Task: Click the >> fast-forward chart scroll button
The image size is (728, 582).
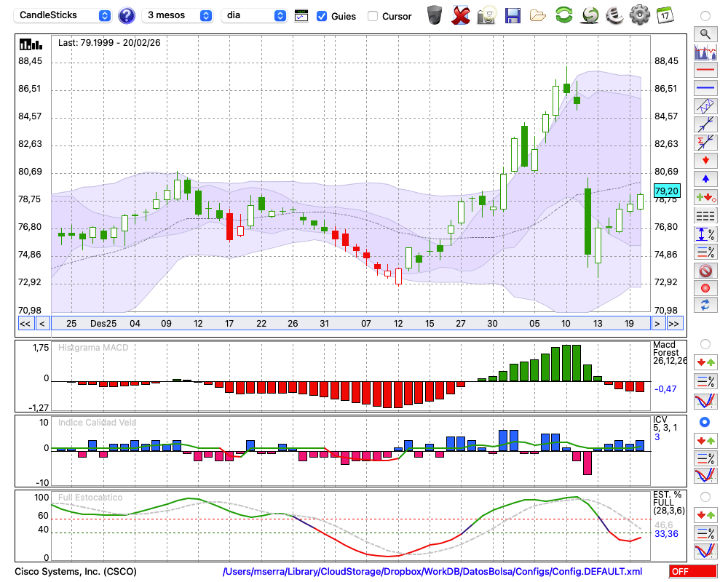Action: (x=675, y=323)
